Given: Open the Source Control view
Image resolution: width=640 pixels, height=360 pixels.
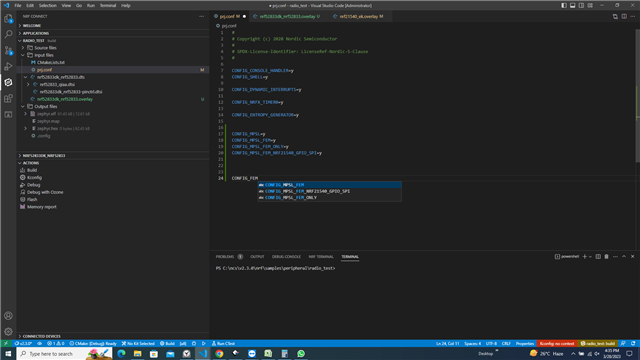Looking at the screenshot, I should (x=8, y=50).
